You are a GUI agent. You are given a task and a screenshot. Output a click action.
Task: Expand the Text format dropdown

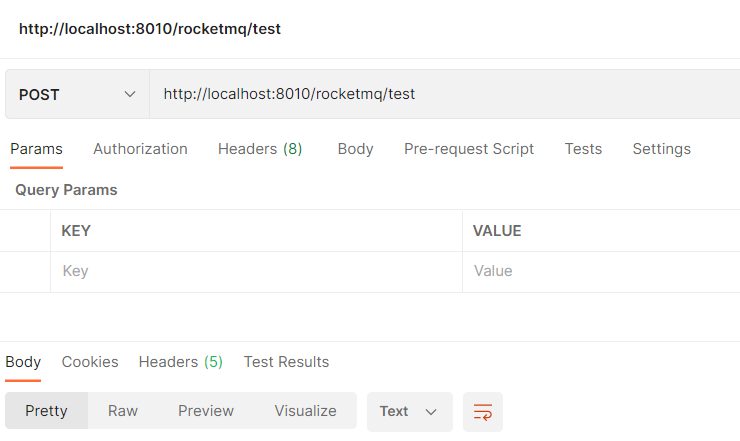(410, 412)
